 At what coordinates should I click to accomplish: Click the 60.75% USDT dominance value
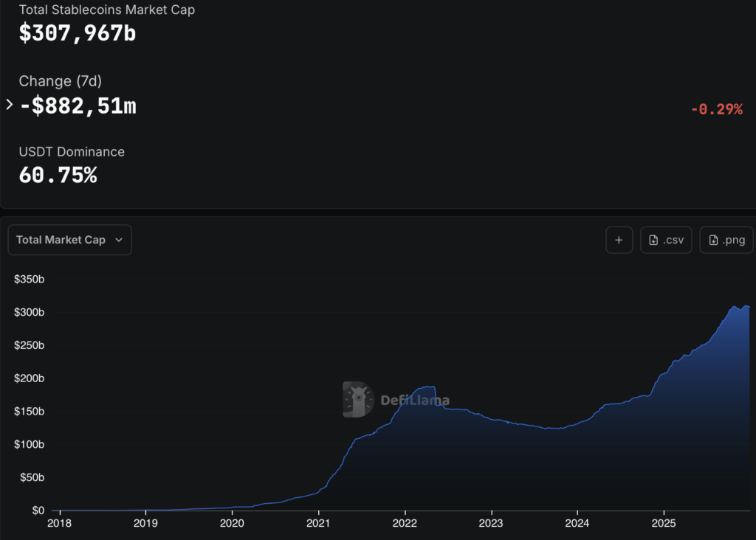pos(58,176)
